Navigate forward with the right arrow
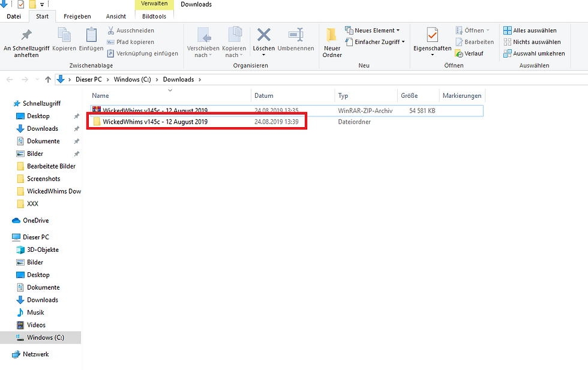 coord(25,80)
